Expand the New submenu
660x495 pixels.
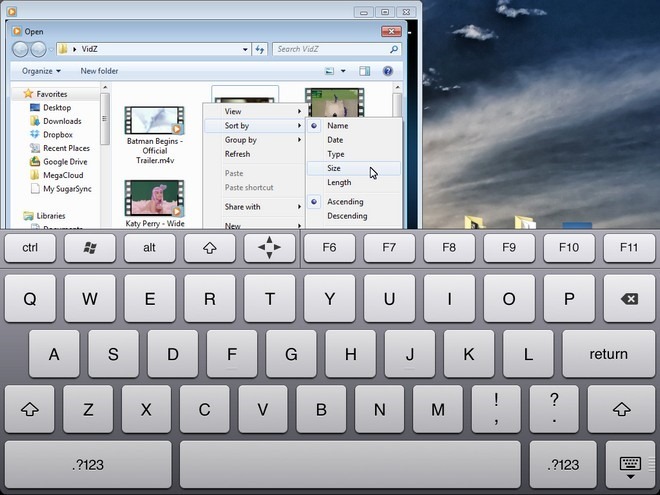254,225
